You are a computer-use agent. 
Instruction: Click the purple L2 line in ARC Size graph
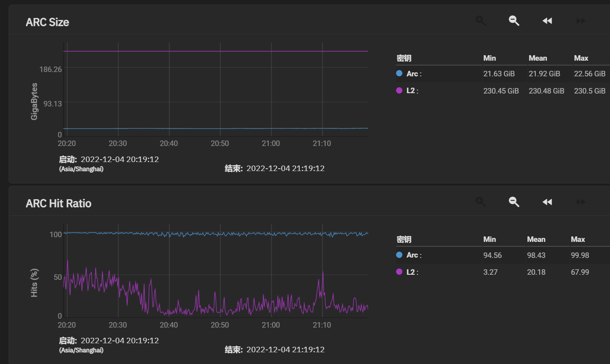point(215,51)
